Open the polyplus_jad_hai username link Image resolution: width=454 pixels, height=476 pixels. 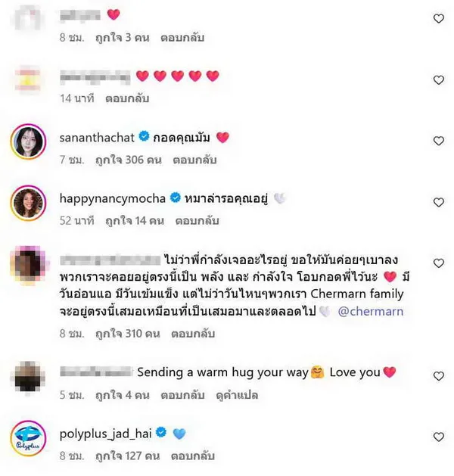pyautogui.click(x=105, y=434)
